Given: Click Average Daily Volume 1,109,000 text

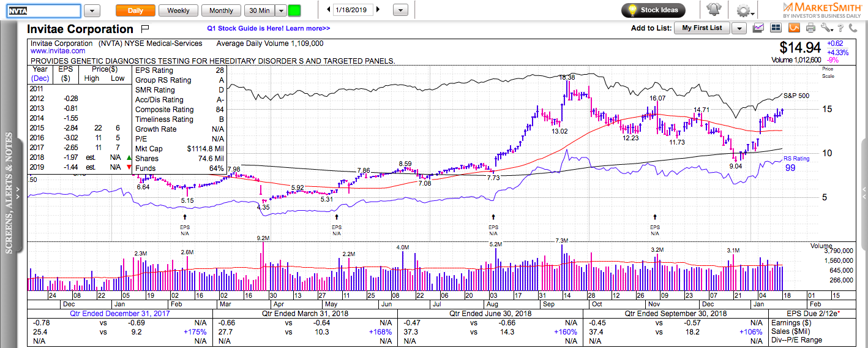Looking at the screenshot, I should tap(270, 43).
